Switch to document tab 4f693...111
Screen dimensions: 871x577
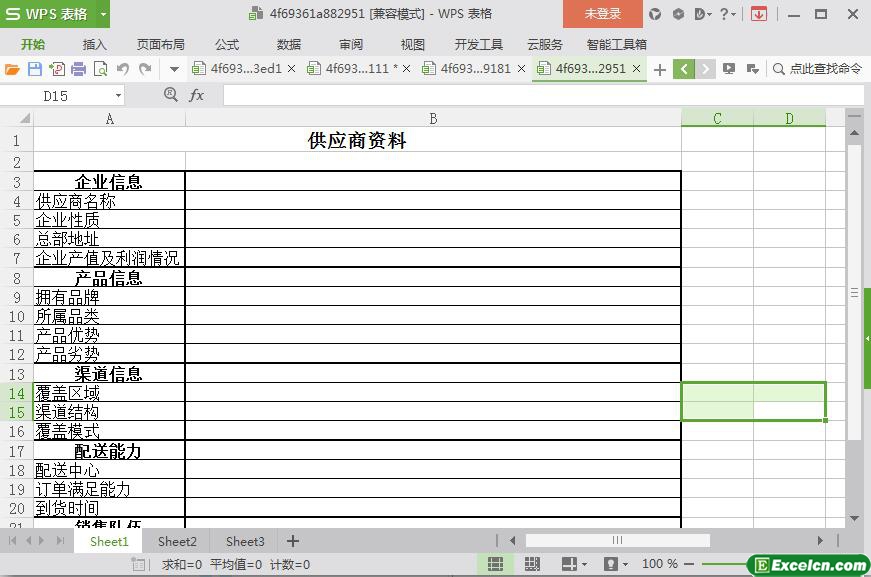pos(352,69)
